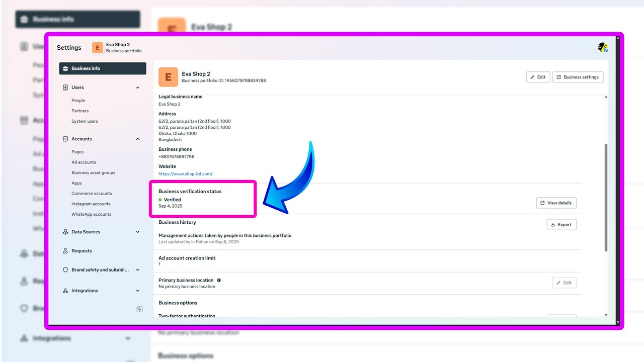Open Ad accounts
This screenshot has height=362, width=644.
pyautogui.click(x=84, y=162)
